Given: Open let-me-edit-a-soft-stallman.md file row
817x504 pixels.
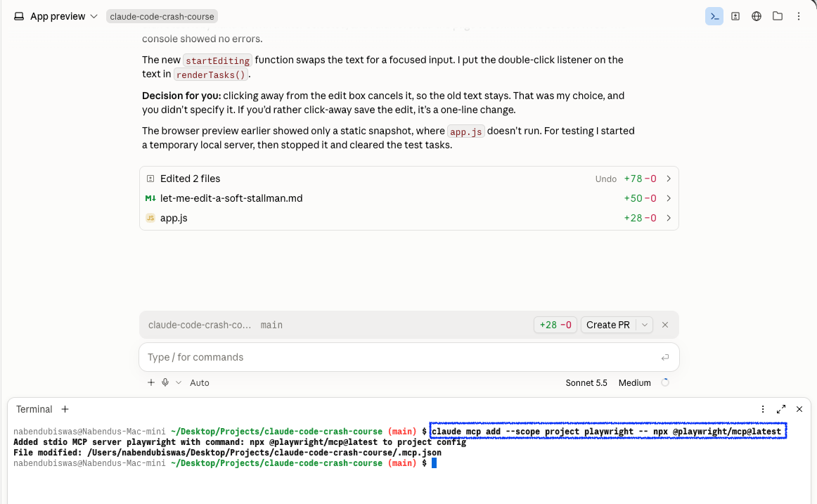Looking at the screenshot, I should click(x=409, y=198).
